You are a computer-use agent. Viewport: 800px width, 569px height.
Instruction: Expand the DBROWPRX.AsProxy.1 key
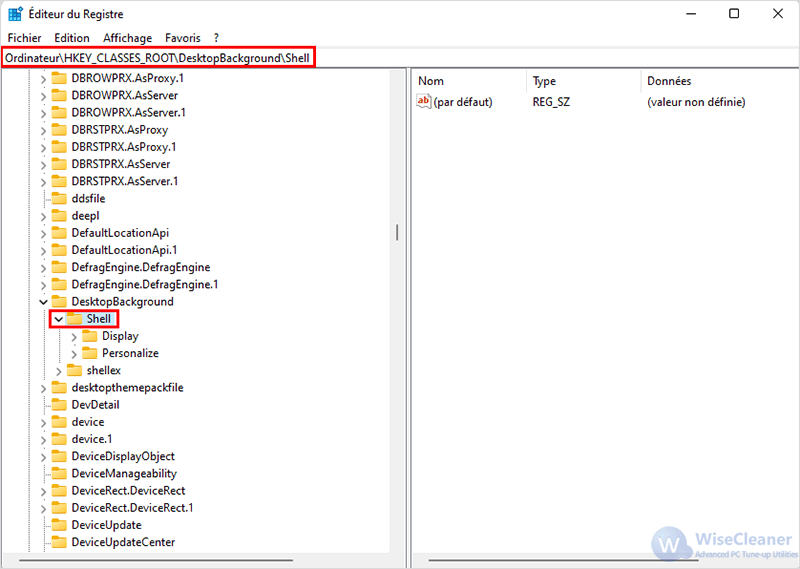pos(43,79)
